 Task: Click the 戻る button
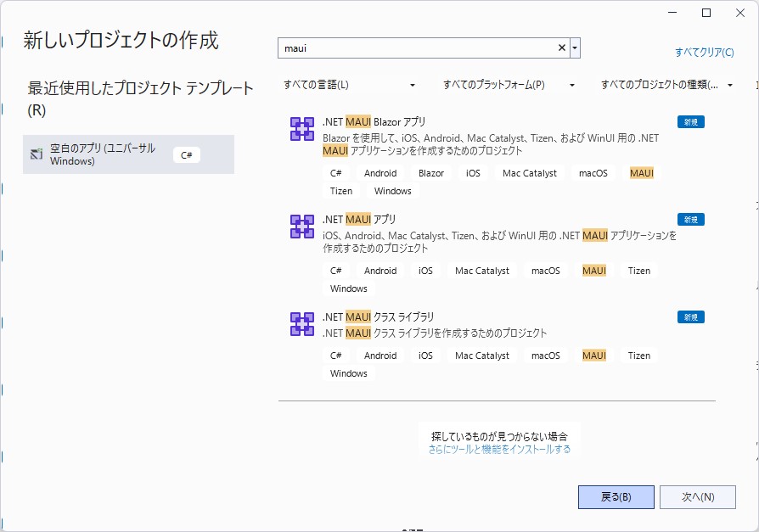616,497
